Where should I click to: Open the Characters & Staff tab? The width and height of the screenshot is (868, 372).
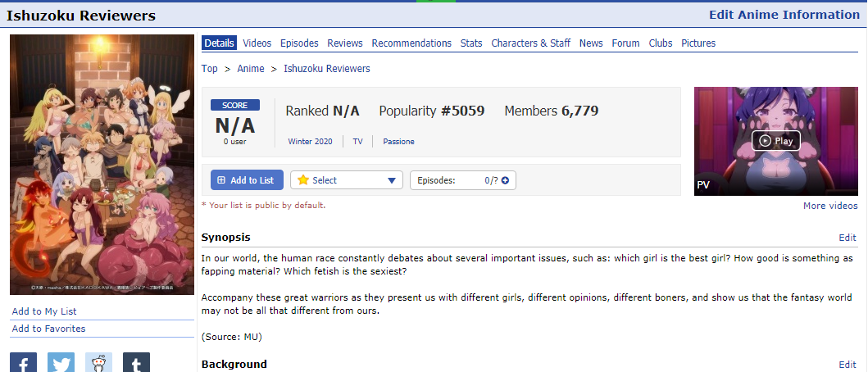tap(530, 43)
